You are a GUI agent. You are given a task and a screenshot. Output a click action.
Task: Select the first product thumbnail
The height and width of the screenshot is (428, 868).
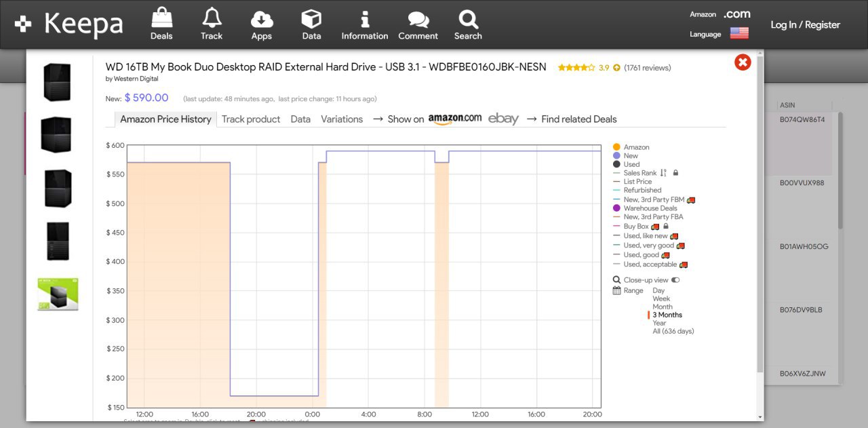[57, 82]
